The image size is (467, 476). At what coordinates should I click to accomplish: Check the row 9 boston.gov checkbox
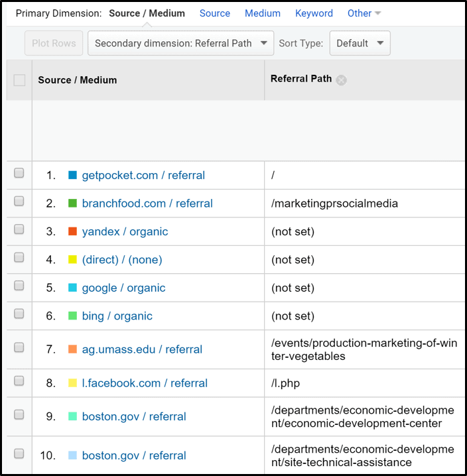point(19,414)
